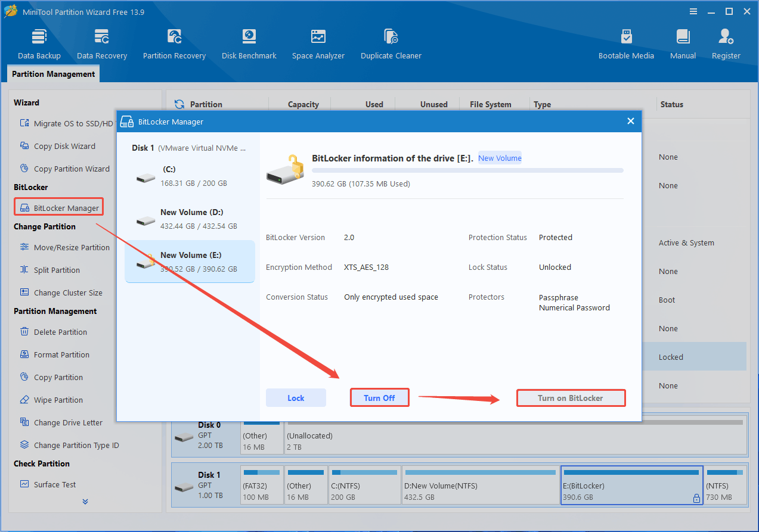Select D:New Volume(NTFS) partition block

(481, 484)
